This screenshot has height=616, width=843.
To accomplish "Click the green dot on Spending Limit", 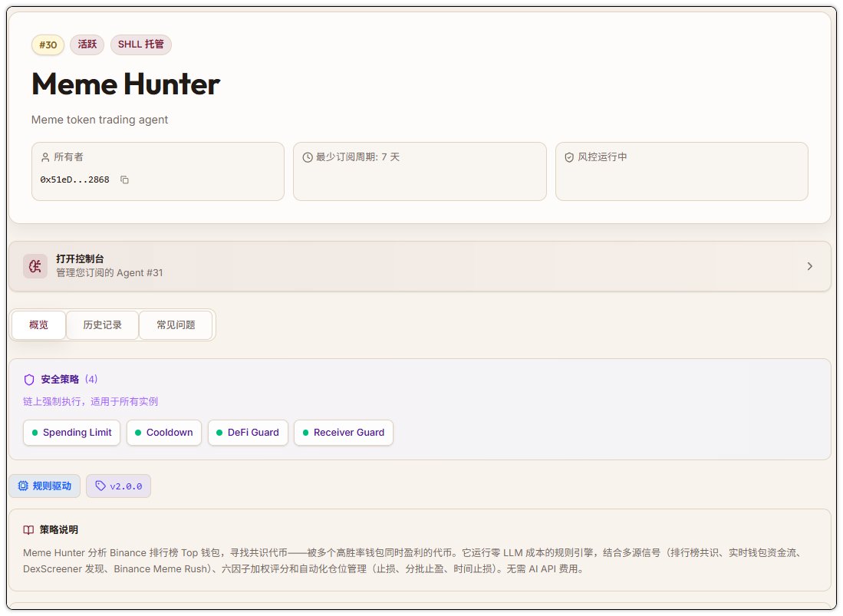I will [35, 433].
